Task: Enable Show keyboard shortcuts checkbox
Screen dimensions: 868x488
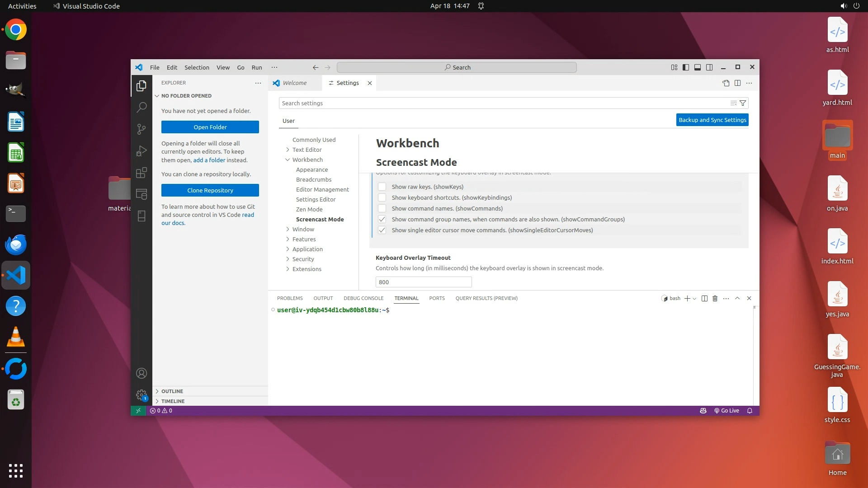Action: pyautogui.click(x=382, y=197)
